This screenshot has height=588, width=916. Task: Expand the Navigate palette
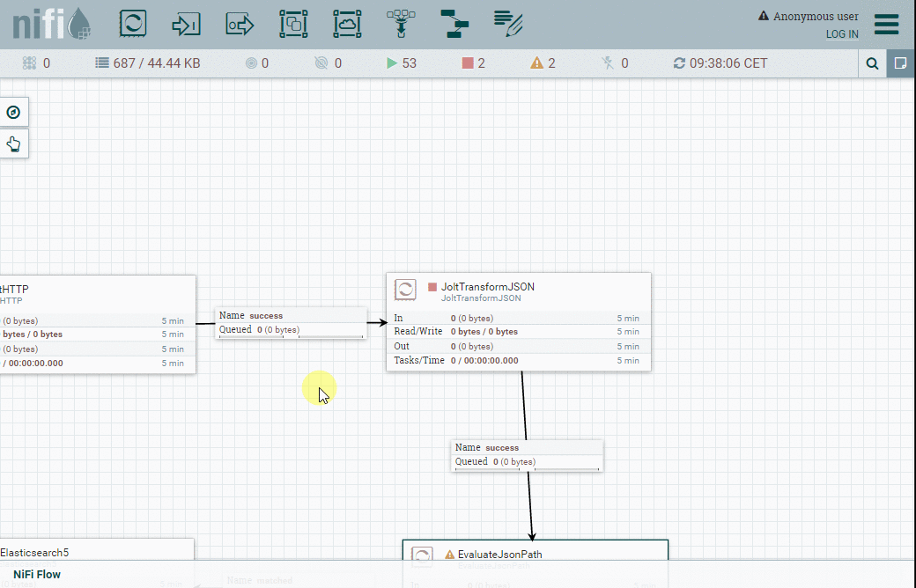click(x=12, y=112)
